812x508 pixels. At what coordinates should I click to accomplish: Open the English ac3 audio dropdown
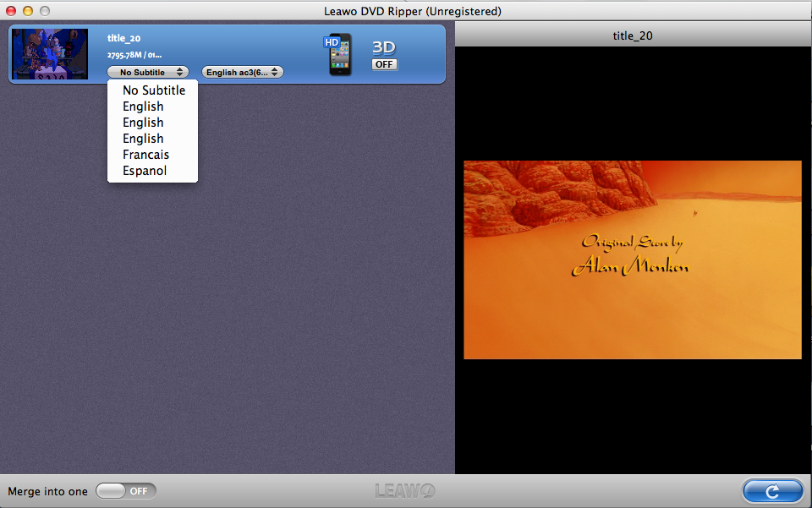pos(243,72)
